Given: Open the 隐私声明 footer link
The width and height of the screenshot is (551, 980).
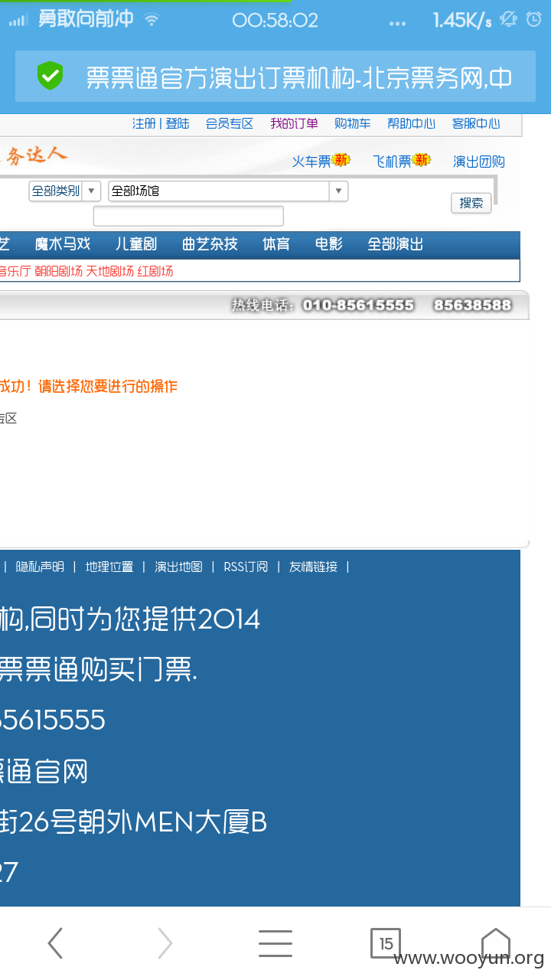Looking at the screenshot, I should (x=41, y=567).
